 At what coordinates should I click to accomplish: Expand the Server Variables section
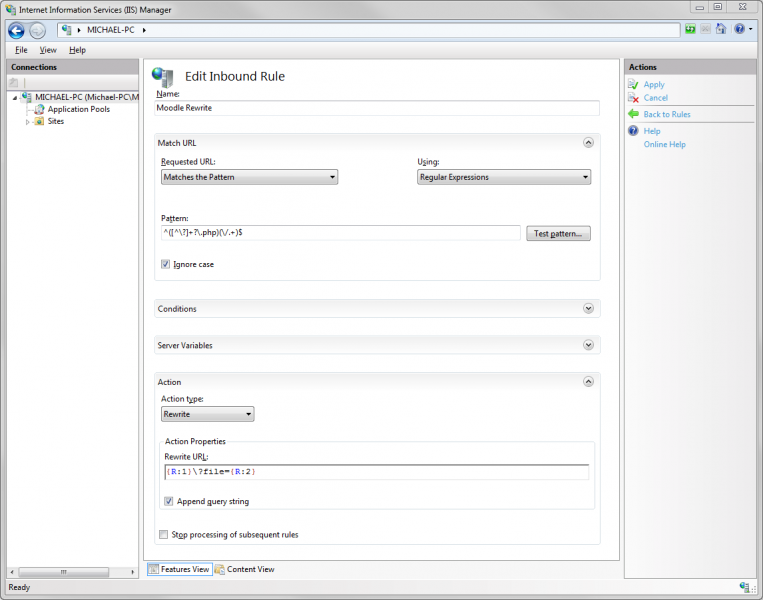588,345
